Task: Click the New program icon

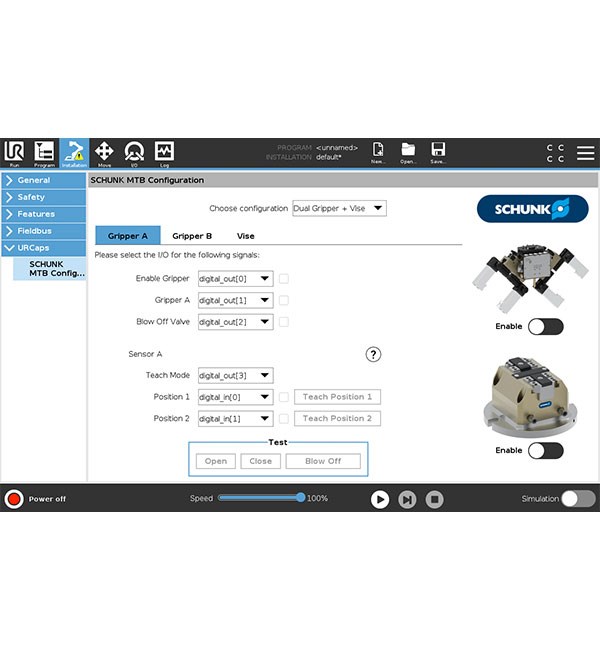Action: pyautogui.click(x=378, y=153)
